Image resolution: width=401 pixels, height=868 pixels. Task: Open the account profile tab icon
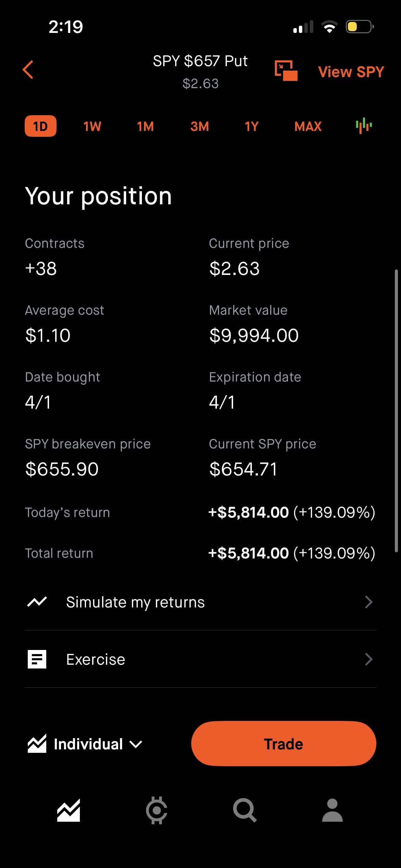pyautogui.click(x=332, y=810)
